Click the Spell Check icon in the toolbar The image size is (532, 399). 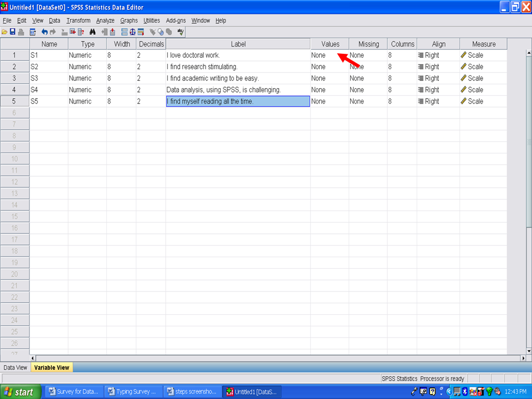pos(181,32)
